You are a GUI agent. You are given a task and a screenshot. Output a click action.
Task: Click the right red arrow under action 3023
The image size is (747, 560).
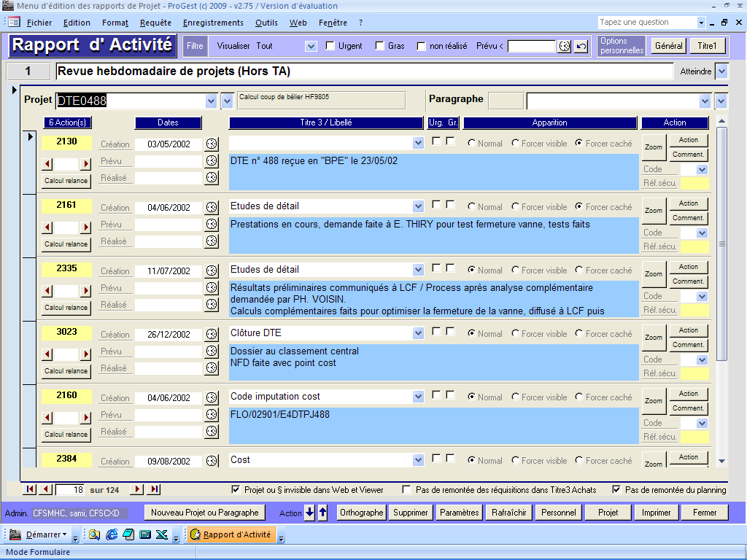pyautogui.click(x=86, y=354)
